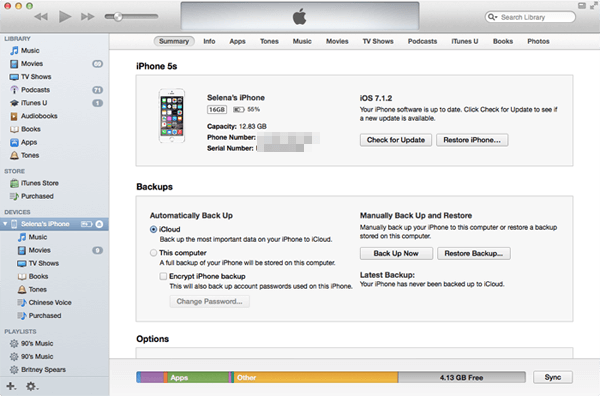The width and height of the screenshot is (600, 396).
Task: Switch to the Tones tab
Action: click(269, 41)
